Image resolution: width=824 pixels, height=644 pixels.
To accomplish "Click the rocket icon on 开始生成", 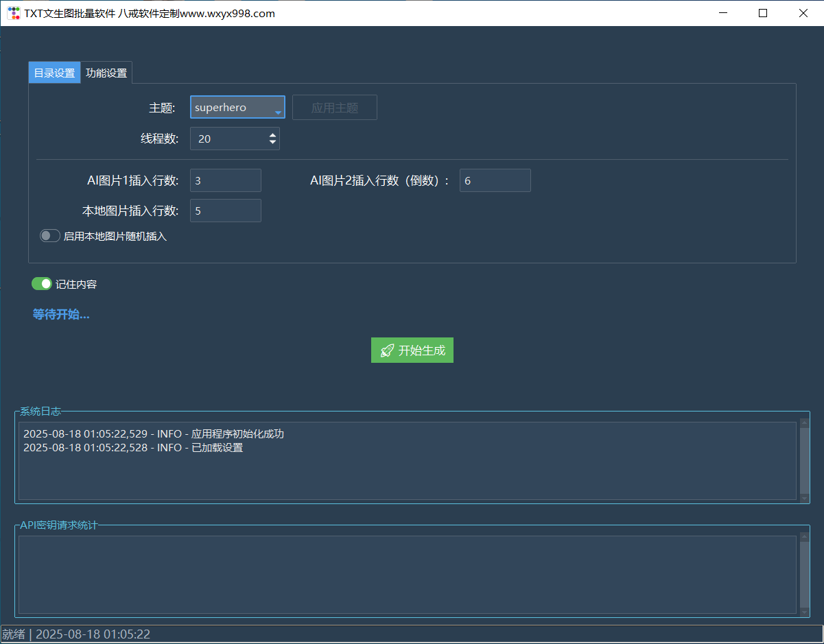I will coord(387,350).
